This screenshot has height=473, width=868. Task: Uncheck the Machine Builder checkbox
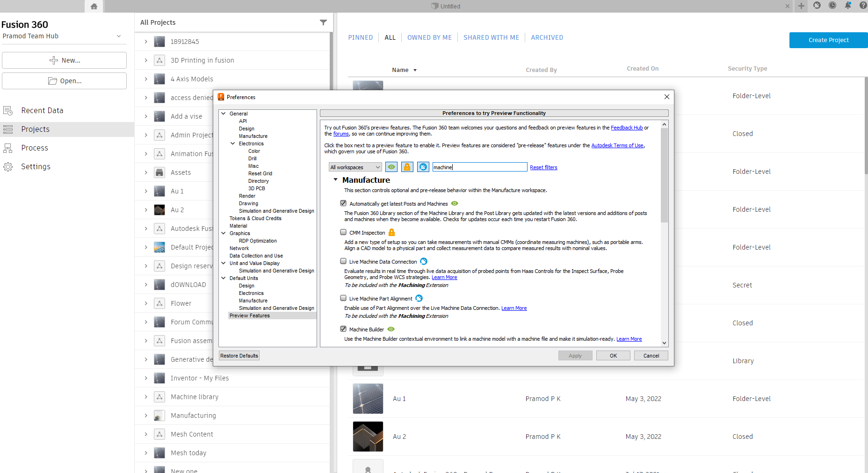pyautogui.click(x=343, y=329)
